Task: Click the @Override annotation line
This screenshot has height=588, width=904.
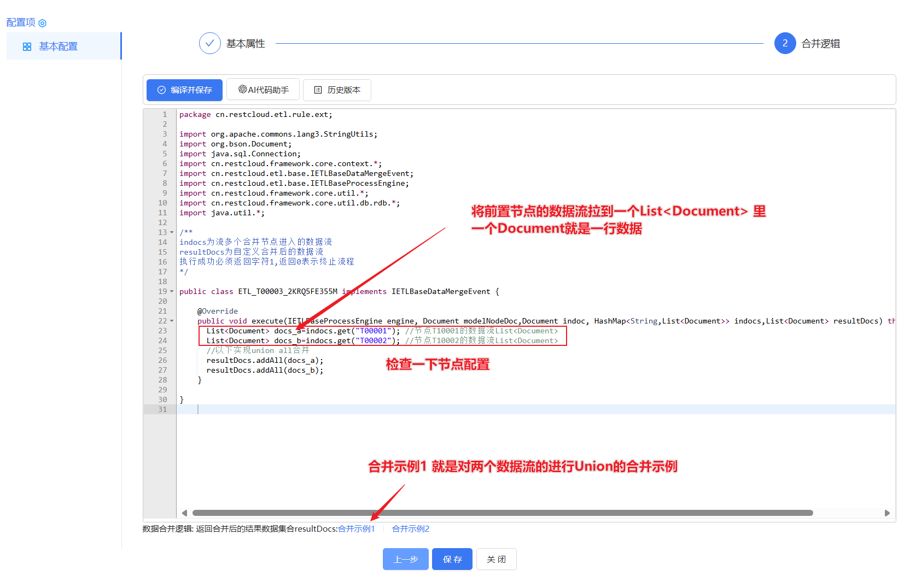Action: coord(217,311)
